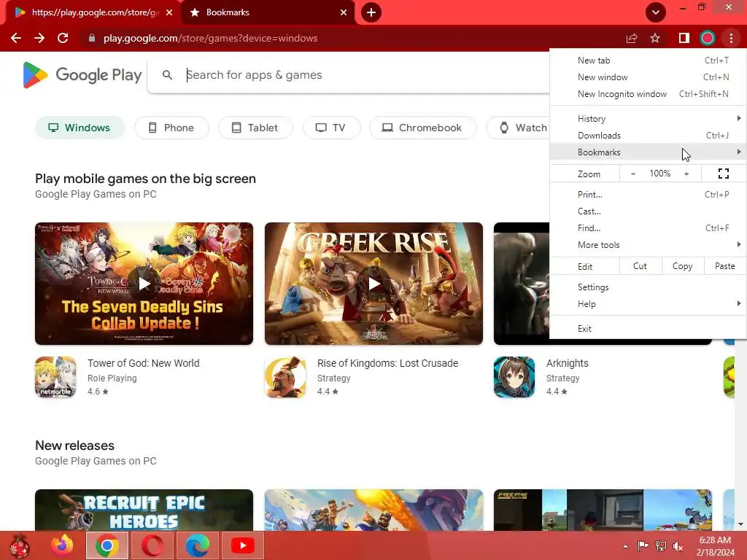The width and height of the screenshot is (747, 560).
Task: Reload the Google Play page
Action: click(63, 38)
